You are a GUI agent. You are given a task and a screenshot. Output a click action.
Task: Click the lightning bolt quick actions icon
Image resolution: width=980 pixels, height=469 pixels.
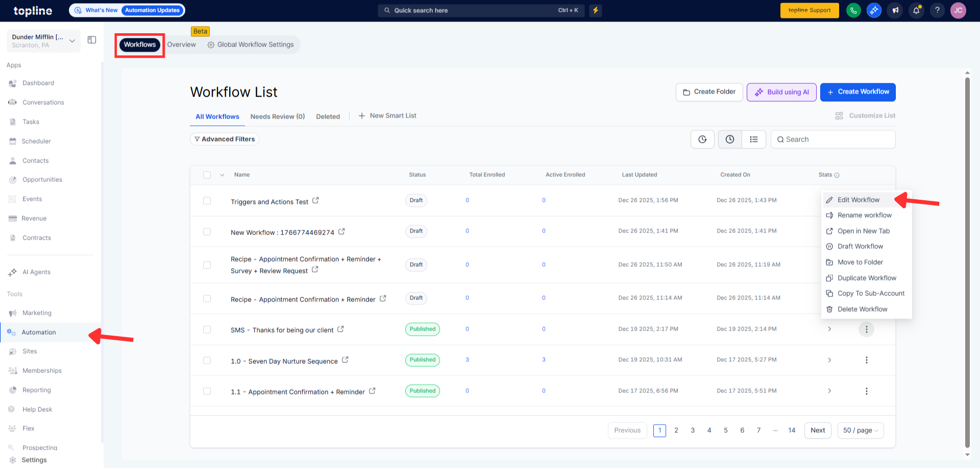click(x=595, y=10)
